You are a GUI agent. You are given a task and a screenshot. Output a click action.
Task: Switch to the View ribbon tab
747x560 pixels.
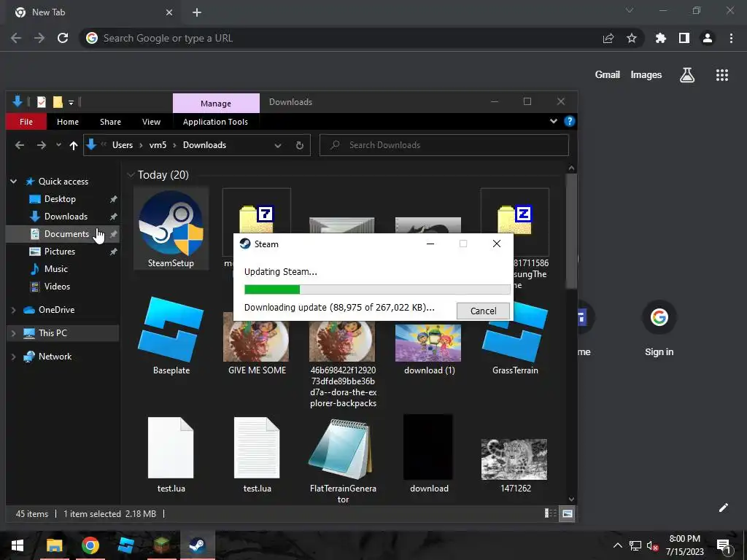click(x=151, y=122)
